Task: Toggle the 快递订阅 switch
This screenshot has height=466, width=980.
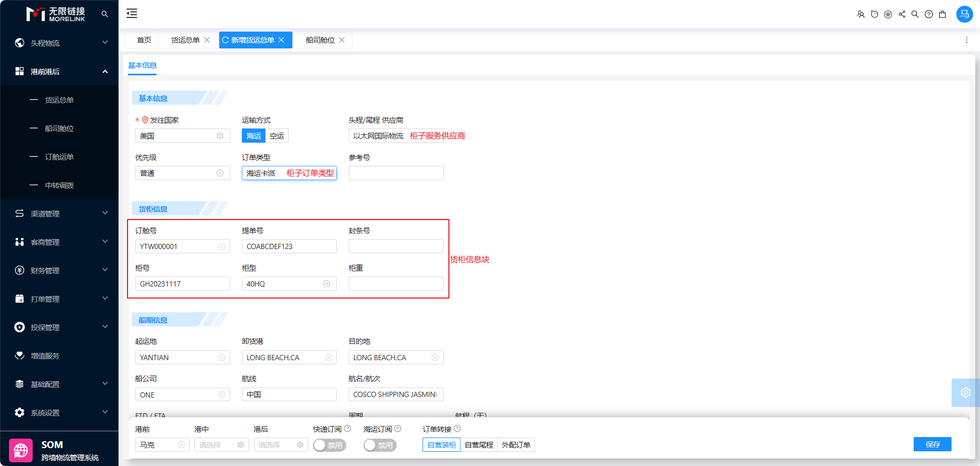Action: (x=329, y=445)
